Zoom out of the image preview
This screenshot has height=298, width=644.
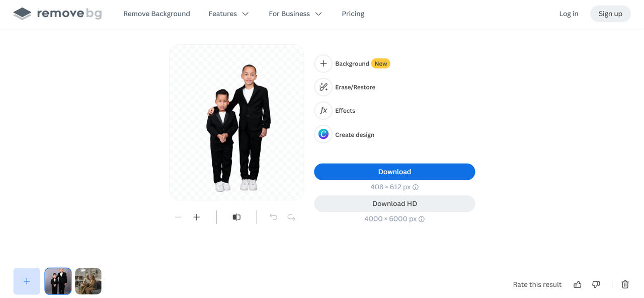tap(178, 217)
